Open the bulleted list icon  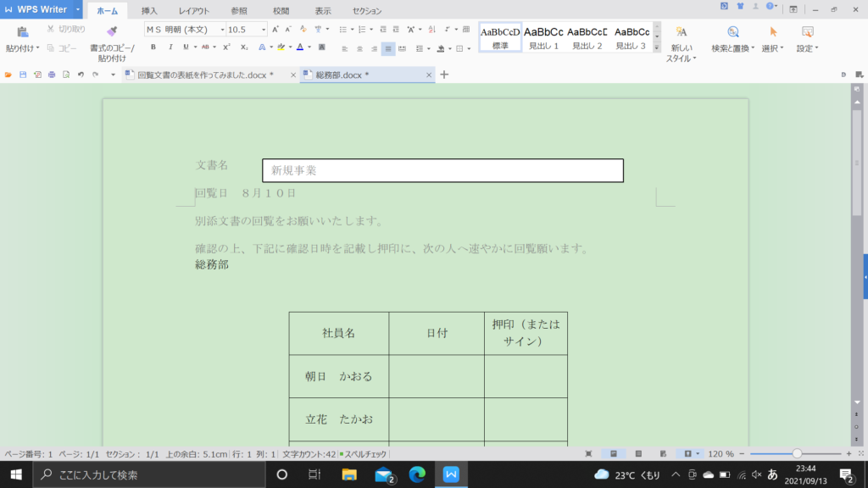344,29
